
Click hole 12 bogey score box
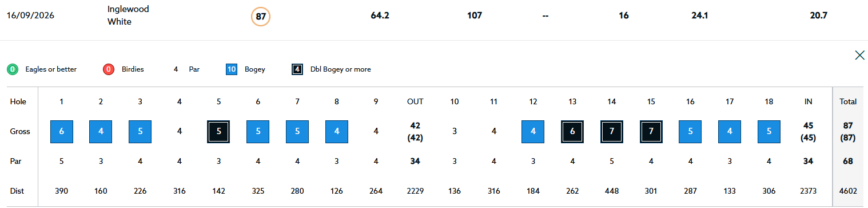coord(533,131)
